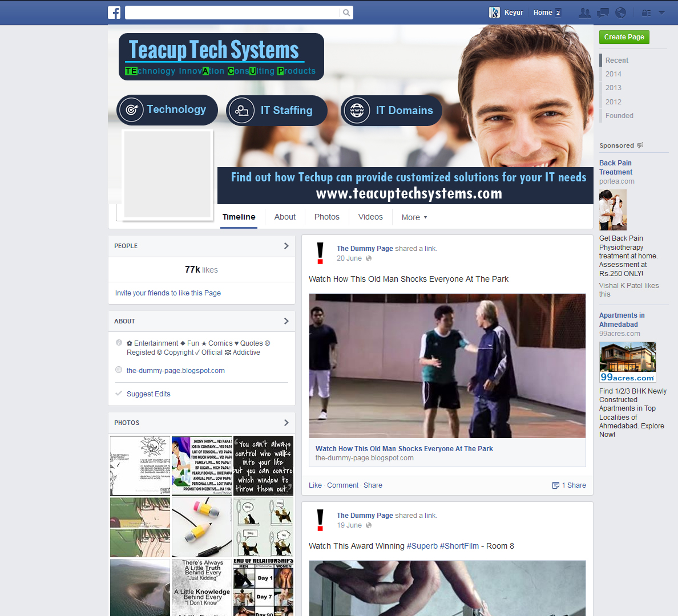Switch to the Videos tab

pos(370,217)
